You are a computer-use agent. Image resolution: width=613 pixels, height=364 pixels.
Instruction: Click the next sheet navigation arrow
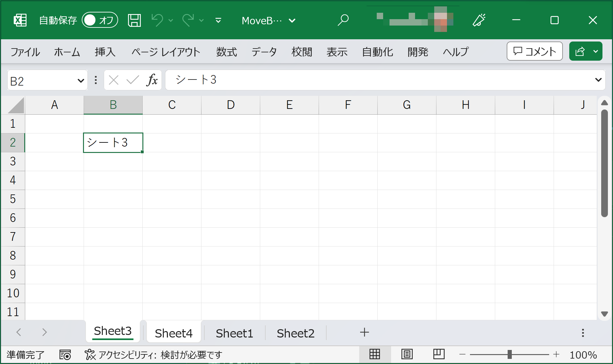click(x=44, y=332)
